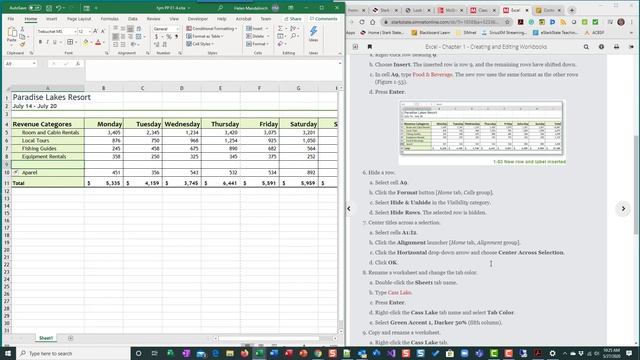Click the taskbar search box
The height and width of the screenshot is (360, 640).
click(x=73, y=353)
